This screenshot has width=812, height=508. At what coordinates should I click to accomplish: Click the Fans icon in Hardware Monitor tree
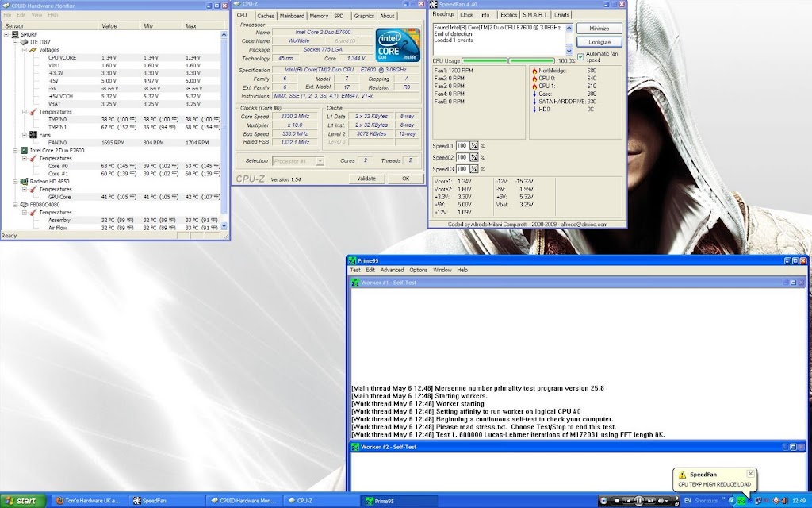pos(33,135)
